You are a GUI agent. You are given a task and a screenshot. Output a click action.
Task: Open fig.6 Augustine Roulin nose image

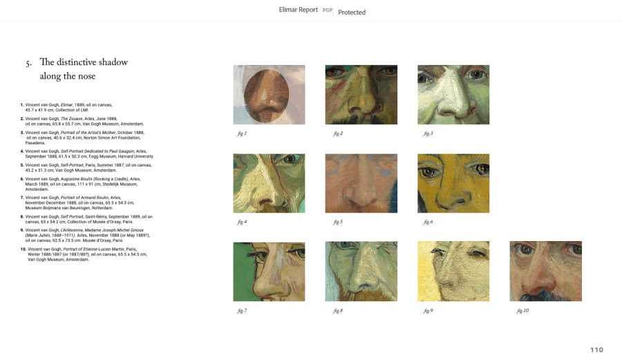(x=453, y=183)
